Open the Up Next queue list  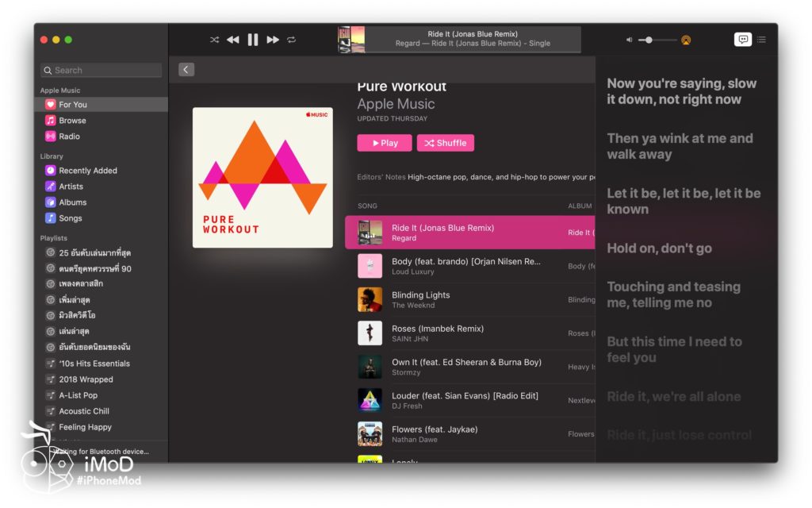coord(762,39)
